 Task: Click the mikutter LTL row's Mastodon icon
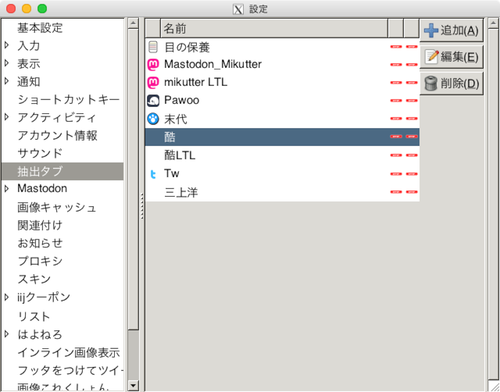point(153,82)
